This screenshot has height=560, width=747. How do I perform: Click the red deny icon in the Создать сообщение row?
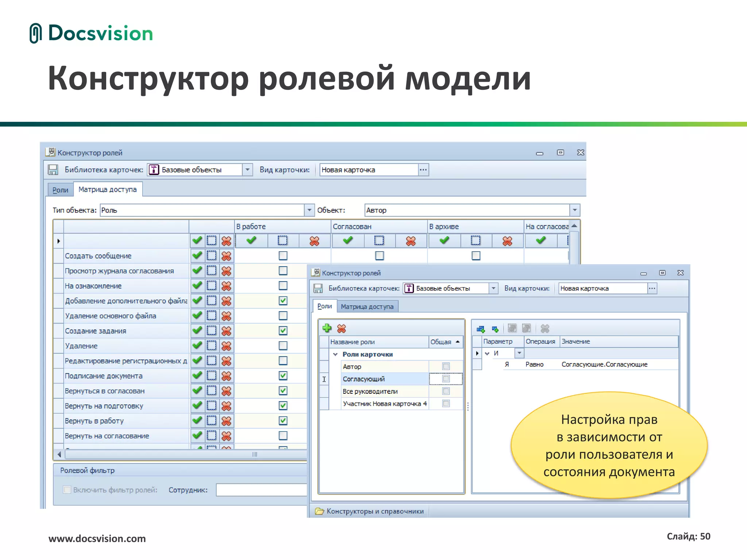coord(226,256)
